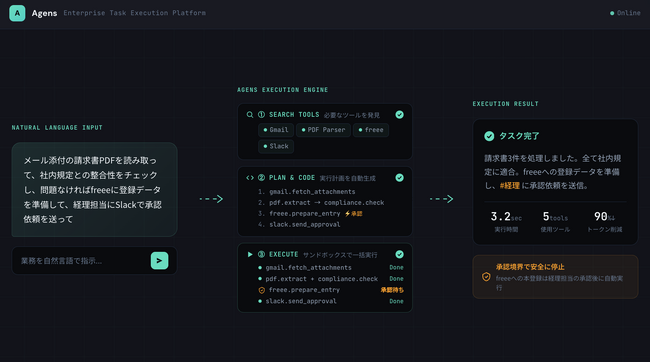
Task: Select the freee tool chip
Action: [x=371, y=130]
